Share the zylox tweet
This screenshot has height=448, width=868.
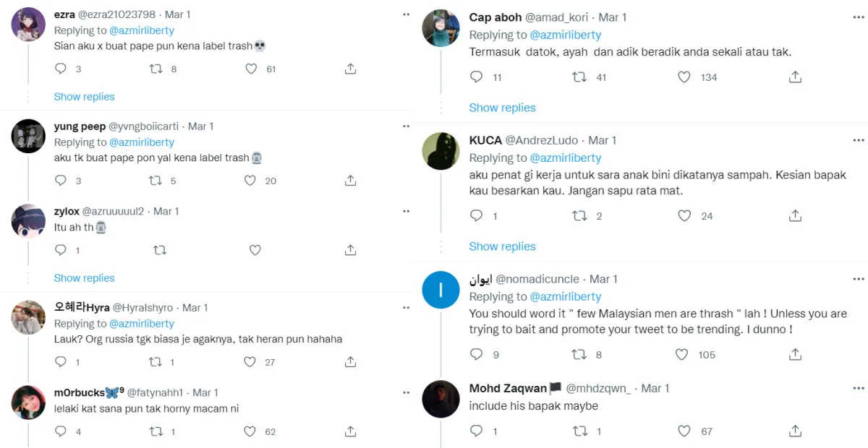(x=350, y=250)
